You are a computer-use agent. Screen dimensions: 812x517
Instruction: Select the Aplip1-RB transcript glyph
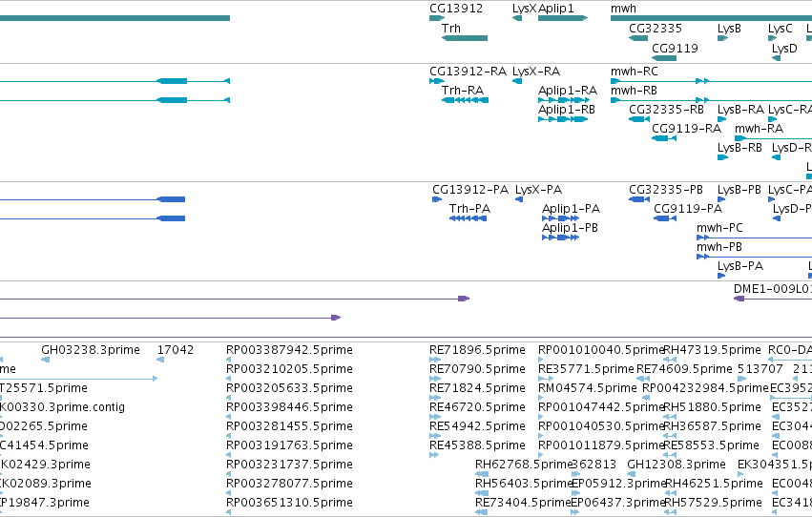[563, 119]
